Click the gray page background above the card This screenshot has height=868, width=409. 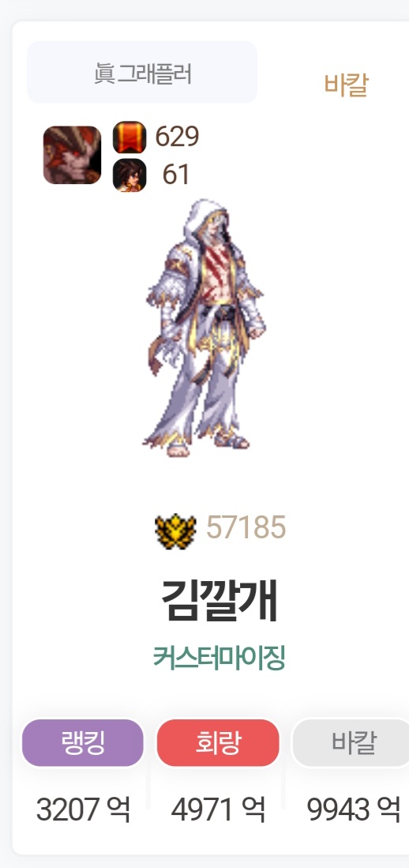[204, 9]
